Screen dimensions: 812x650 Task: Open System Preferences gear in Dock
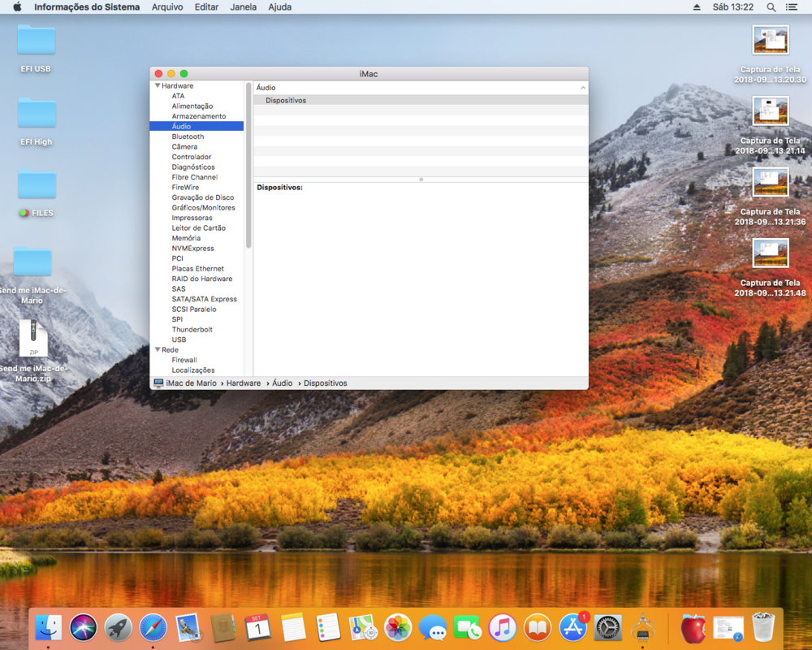coord(608,627)
